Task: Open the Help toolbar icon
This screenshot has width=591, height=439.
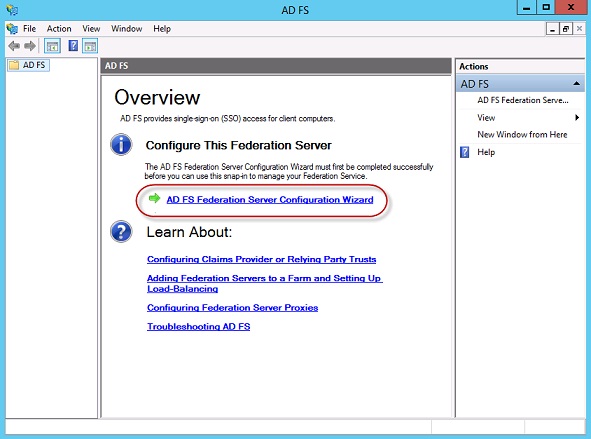Action: click(x=73, y=46)
